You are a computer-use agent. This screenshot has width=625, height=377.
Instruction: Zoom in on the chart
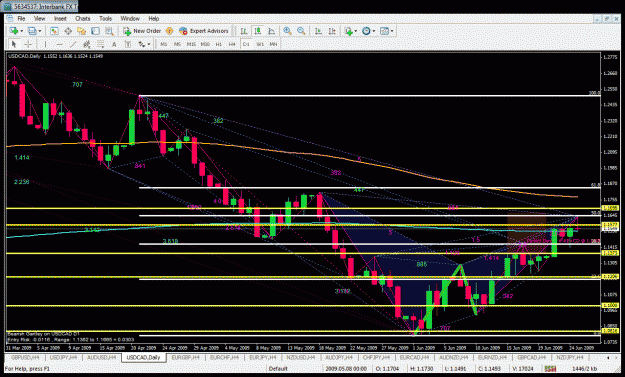(287, 31)
